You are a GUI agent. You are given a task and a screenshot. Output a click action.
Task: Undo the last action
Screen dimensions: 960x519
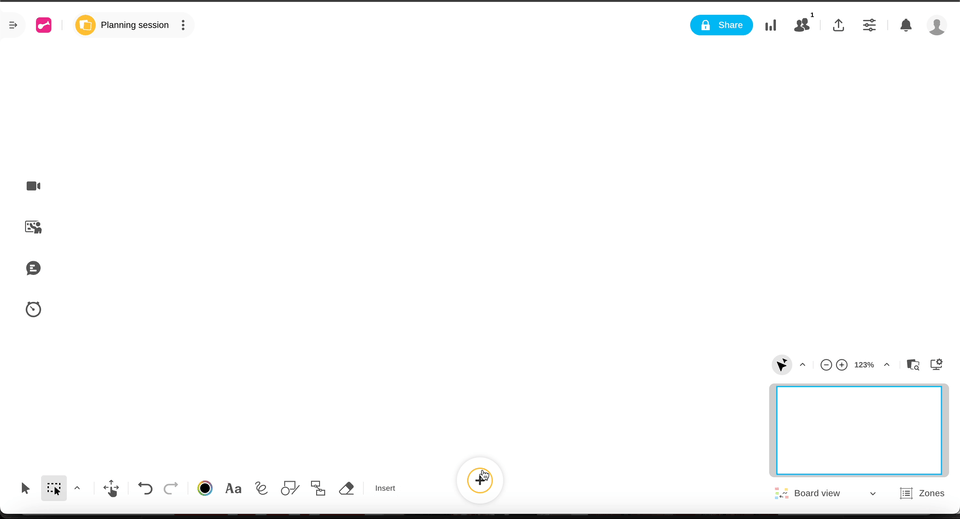tap(145, 488)
